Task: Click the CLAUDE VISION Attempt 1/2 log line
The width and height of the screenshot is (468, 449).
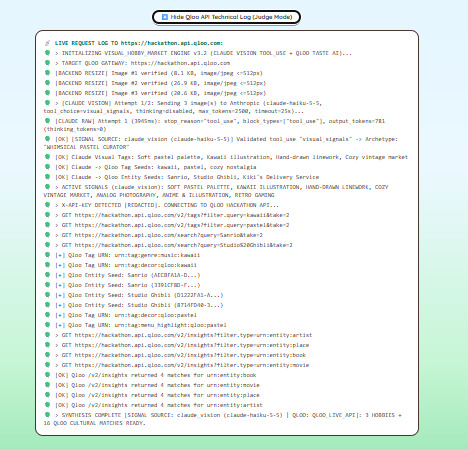Action: click(x=183, y=107)
